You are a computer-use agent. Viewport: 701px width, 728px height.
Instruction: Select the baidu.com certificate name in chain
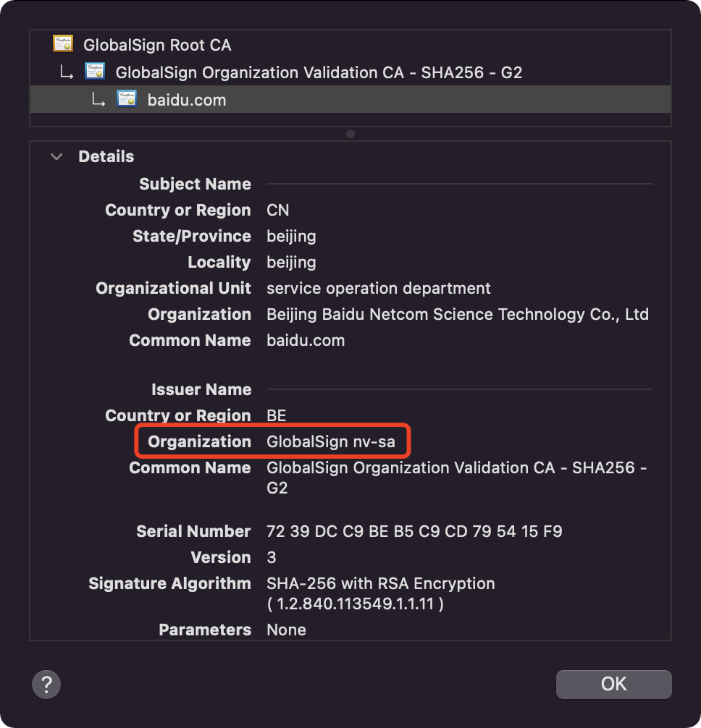[187, 100]
